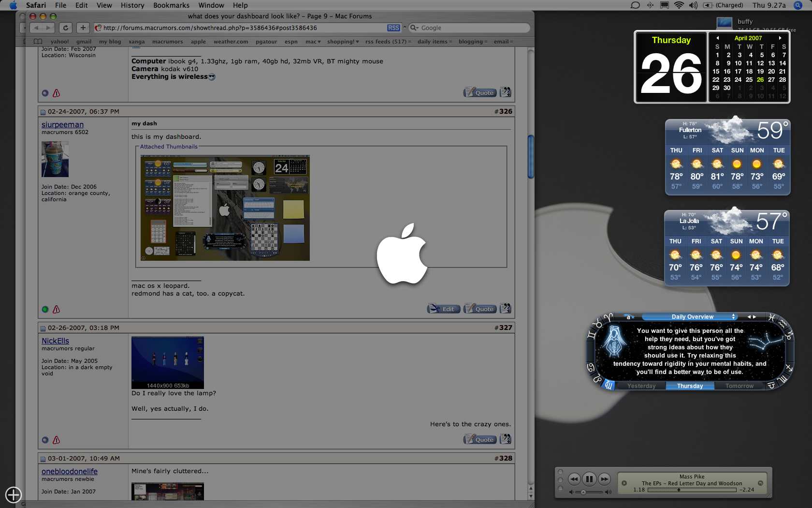Open NickElls username link
Image resolution: width=812 pixels, height=508 pixels.
(x=55, y=341)
